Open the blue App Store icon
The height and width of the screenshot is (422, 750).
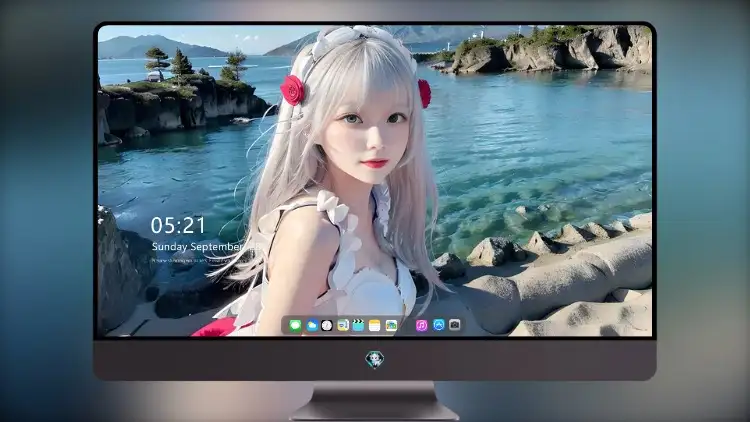tap(438, 325)
